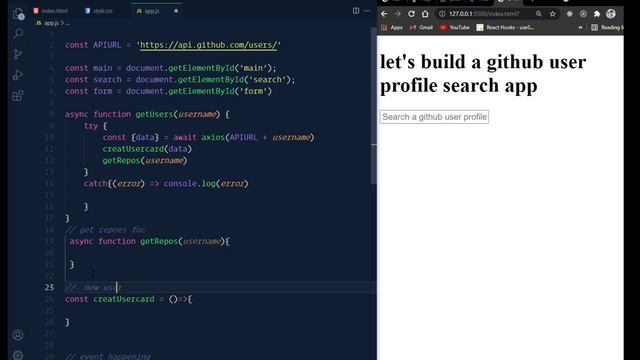Click the editor vertical scrollbar

point(373,106)
